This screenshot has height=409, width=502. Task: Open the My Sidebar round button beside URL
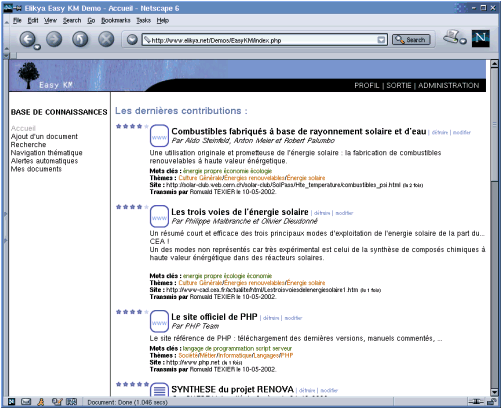[x=132, y=40]
